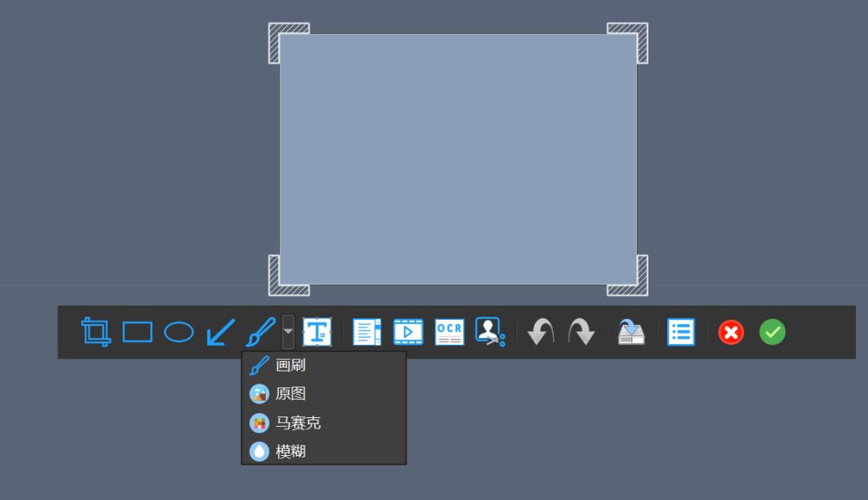868x500 pixels.
Task: Cancel the screenshot with red X
Action: coord(731,332)
